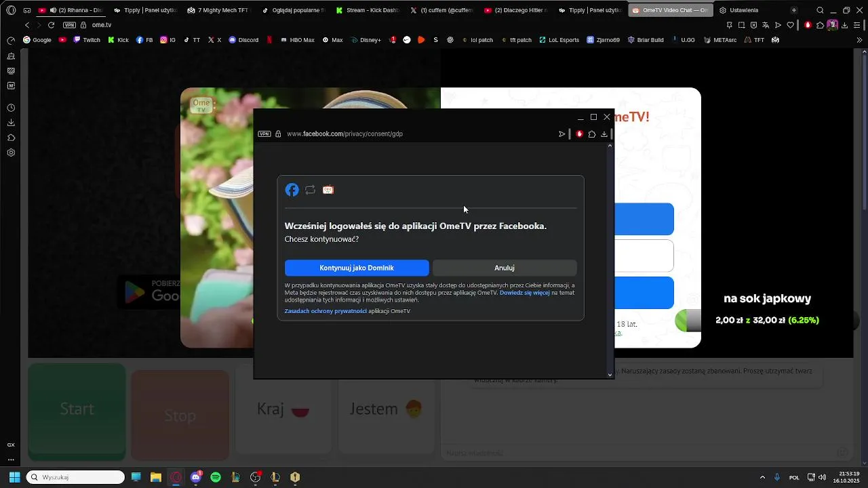Screen dimensions: 868x488
Task: Continue as Dominik in Facebook dialog
Action: tap(357, 268)
